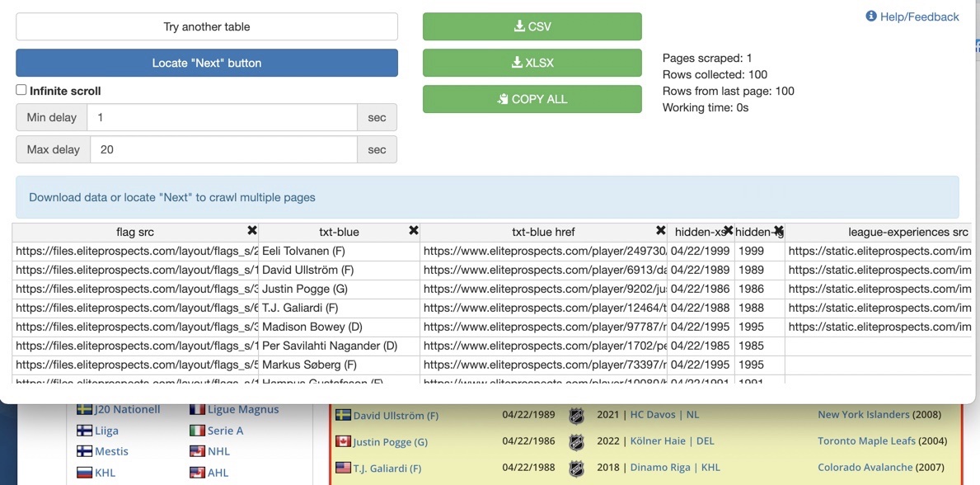
Task: Select the Liiga league link
Action: tap(108, 430)
